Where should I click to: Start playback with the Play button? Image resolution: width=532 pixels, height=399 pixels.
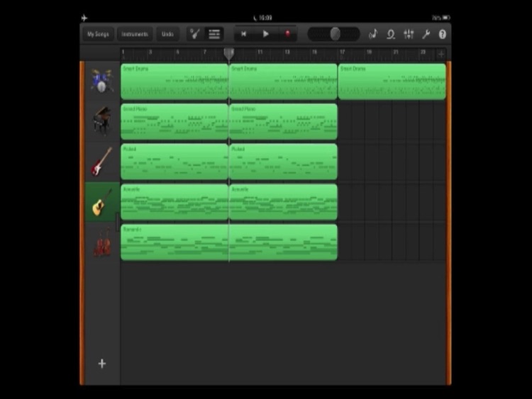tap(266, 34)
